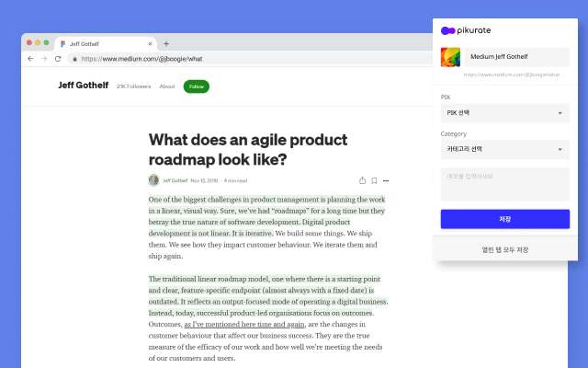This screenshot has width=588, height=368.
Task: Open the About link in Medium header
Action: (167, 86)
